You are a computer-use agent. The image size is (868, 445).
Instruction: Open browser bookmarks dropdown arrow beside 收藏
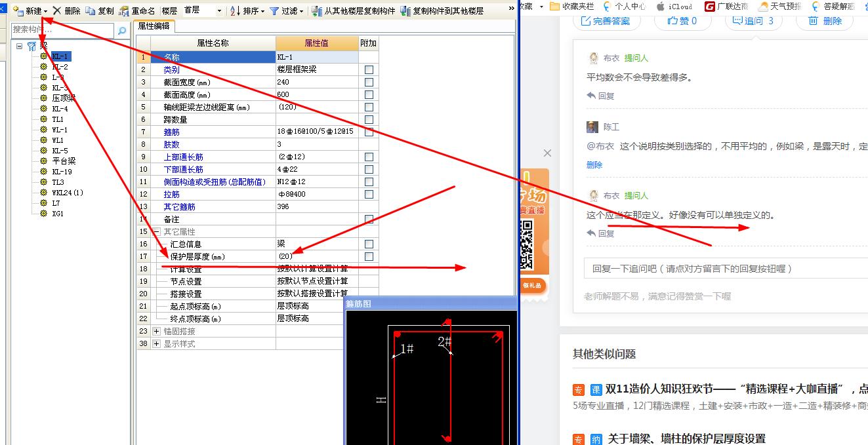click(541, 7)
